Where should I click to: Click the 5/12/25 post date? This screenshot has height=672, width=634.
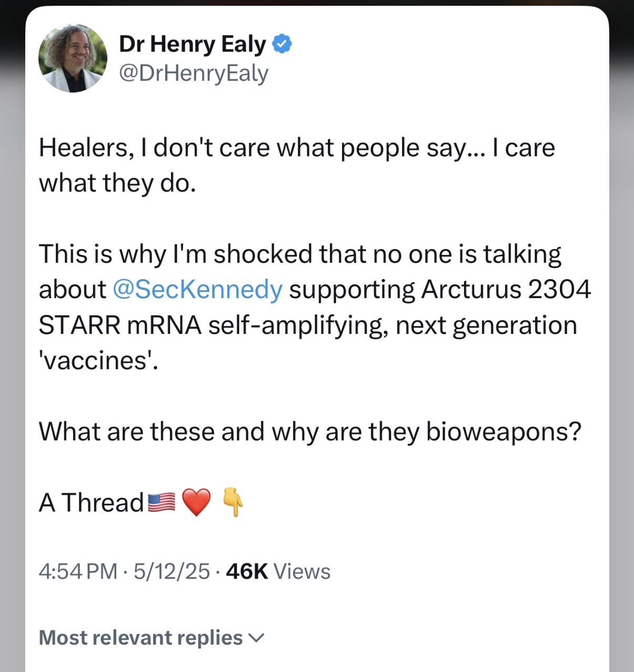pyautogui.click(x=172, y=571)
